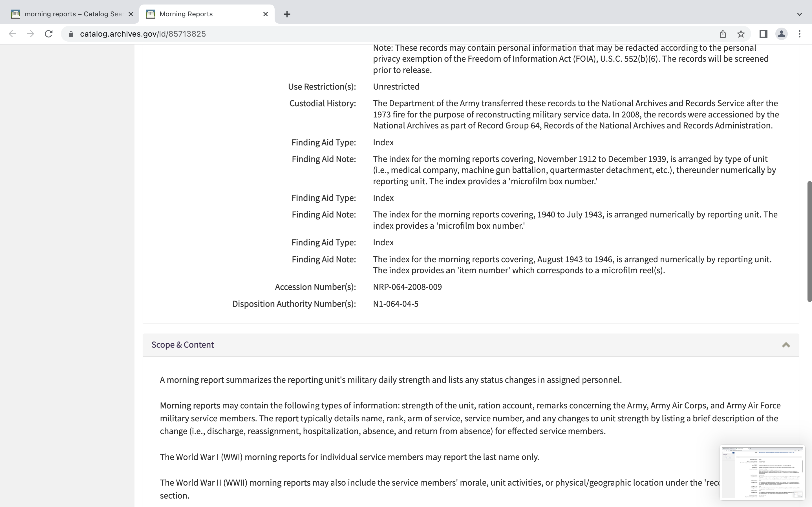Collapse the Scope & Content section

pos(785,345)
